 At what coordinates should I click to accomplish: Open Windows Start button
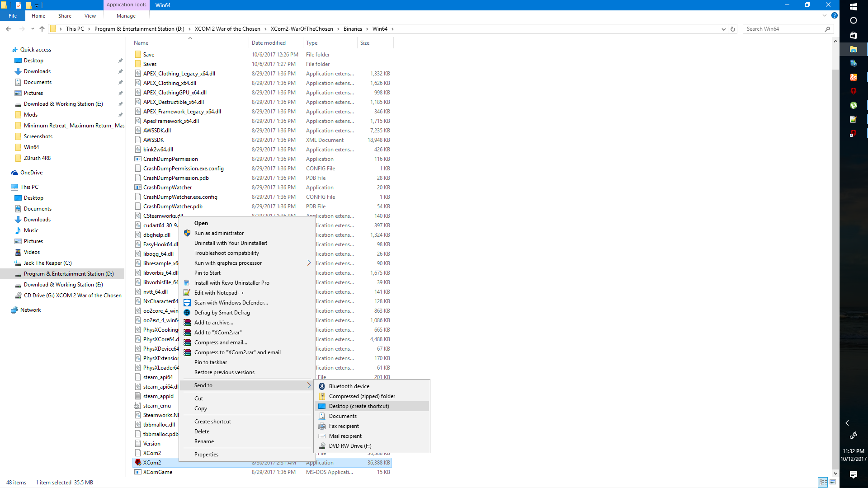click(x=854, y=7)
